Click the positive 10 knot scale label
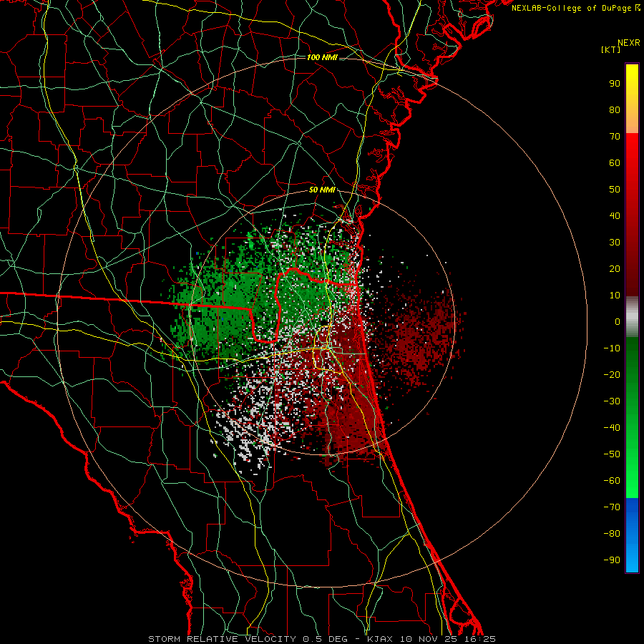644x644 pixels. coord(615,296)
